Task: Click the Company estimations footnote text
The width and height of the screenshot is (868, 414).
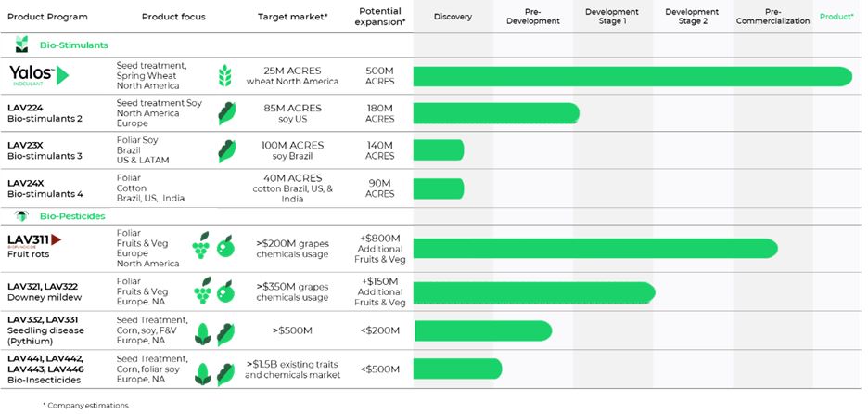Action: [85, 405]
